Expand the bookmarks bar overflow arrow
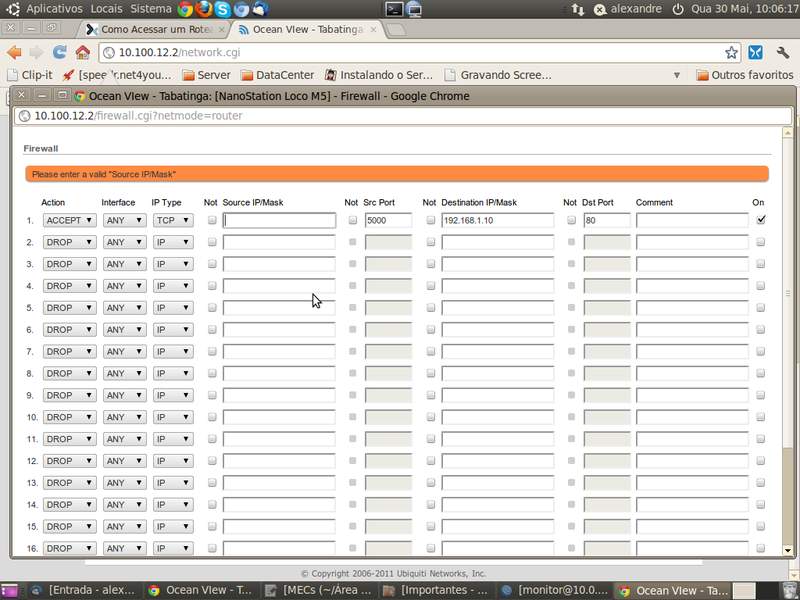Screen dimensions: 800x600 click(x=677, y=75)
